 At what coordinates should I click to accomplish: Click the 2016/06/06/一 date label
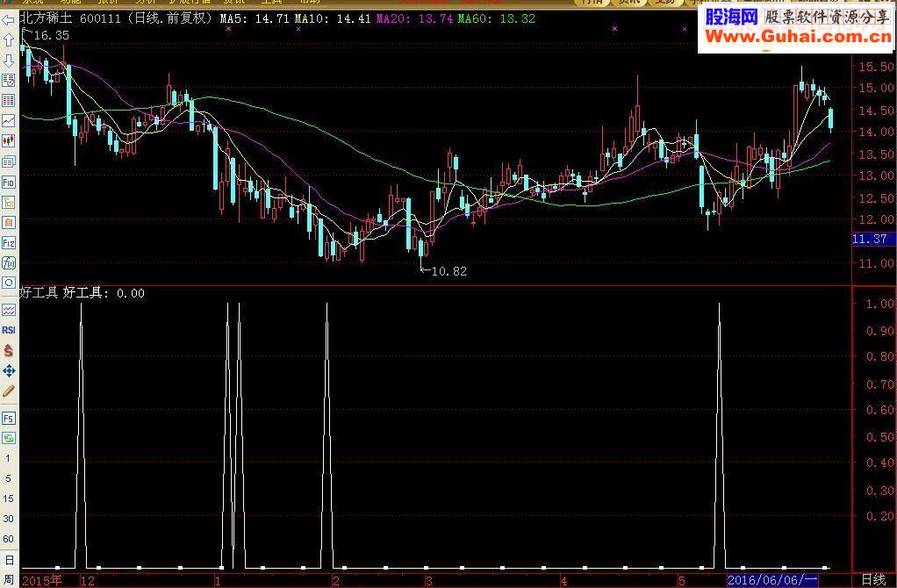pyautogui.click(x=772, y=580)
